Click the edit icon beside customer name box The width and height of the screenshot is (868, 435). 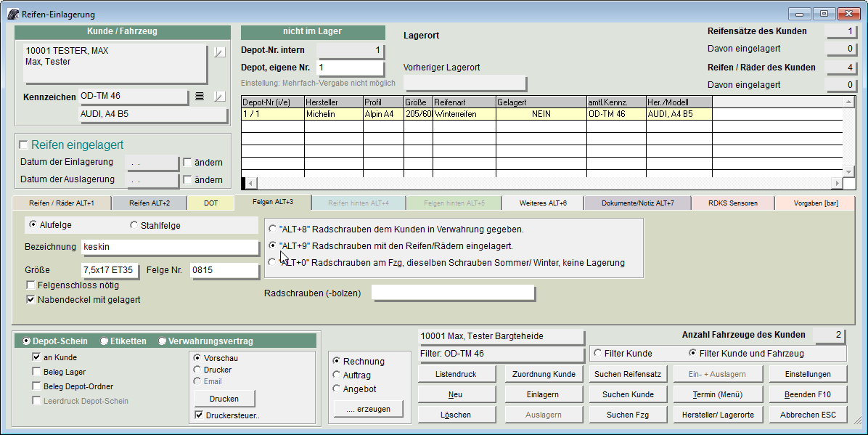tap(220, 52)
